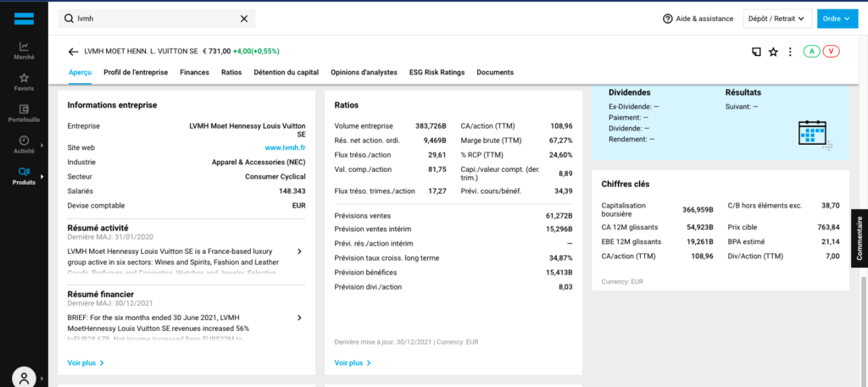Open the Favoris star in sidebar

24,82
